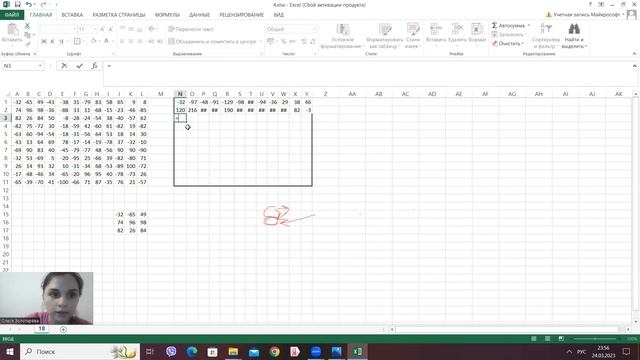Add a new sheet with plus button

coord(63,329)
